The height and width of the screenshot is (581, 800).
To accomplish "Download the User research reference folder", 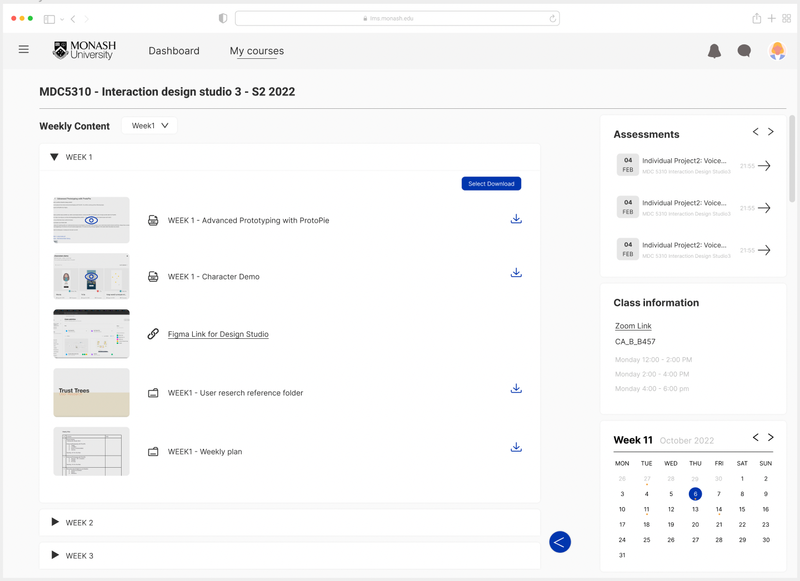I will (516, 389).
